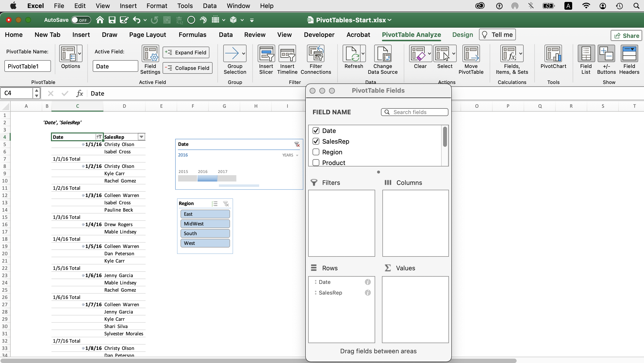
Task: Uncheck the SalesRep field checkbox
Action: [316, 141]
